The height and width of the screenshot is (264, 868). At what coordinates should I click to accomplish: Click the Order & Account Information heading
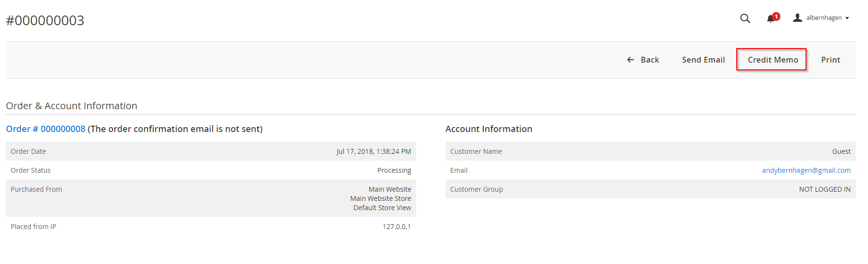tap(72, 106)
